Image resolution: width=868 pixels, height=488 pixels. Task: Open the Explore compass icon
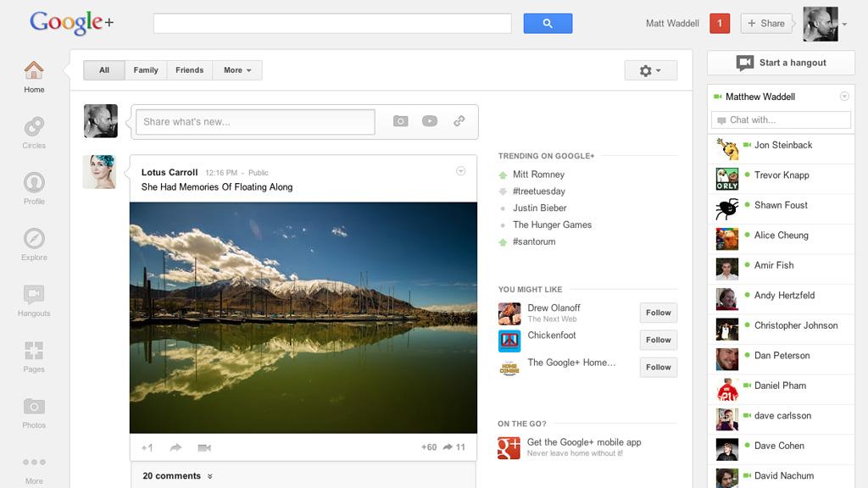34,240
